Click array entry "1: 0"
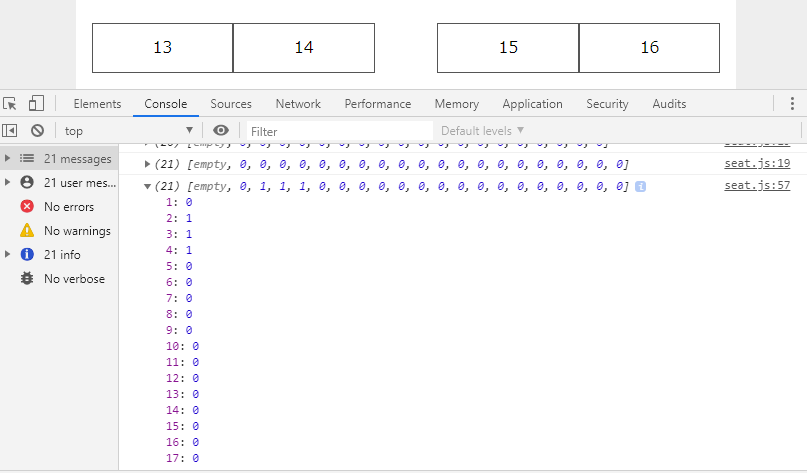 pos(179,202)
